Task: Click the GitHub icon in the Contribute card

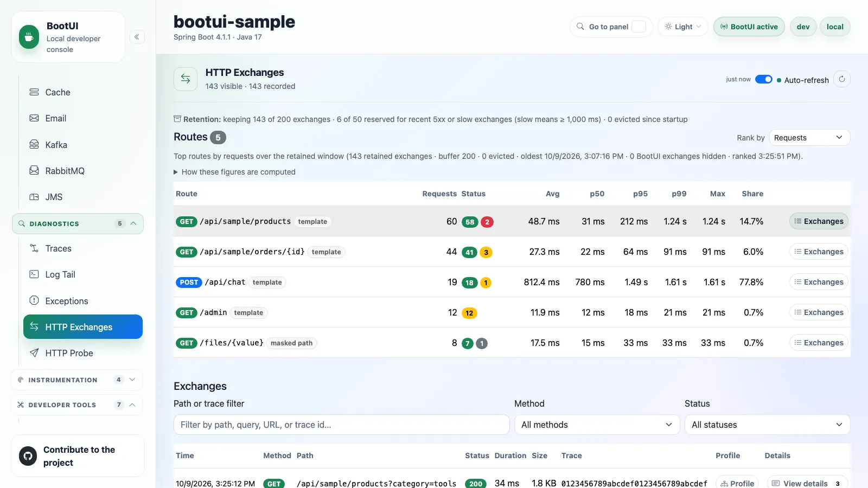Action: point(28,456)
